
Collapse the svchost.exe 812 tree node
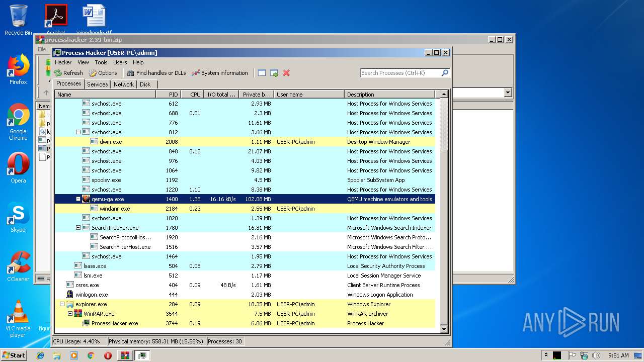click(78, 132)
